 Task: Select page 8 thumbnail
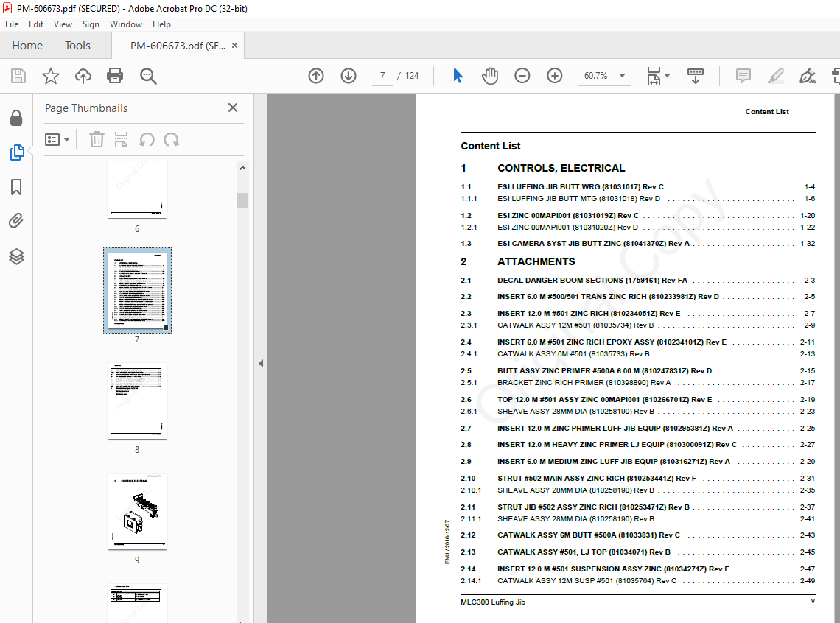point(137,401)
